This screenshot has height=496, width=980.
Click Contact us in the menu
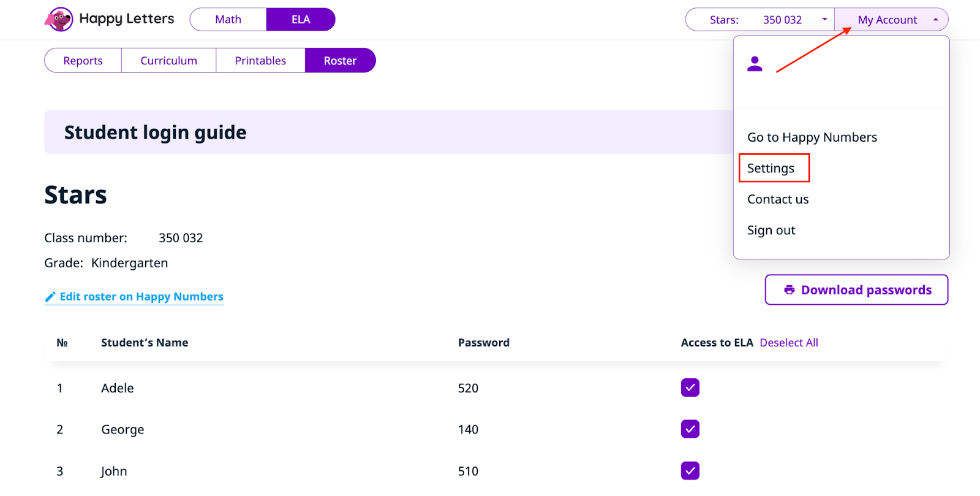tap(778, 199)
